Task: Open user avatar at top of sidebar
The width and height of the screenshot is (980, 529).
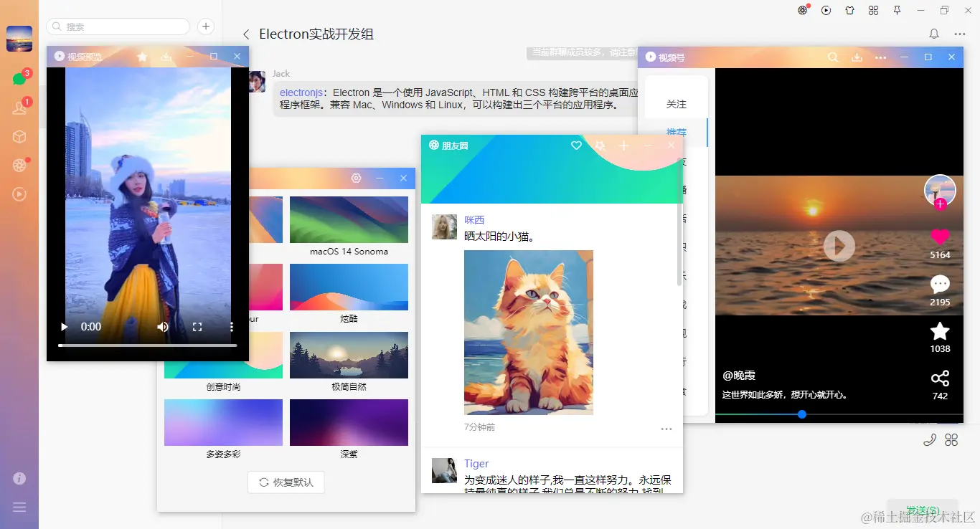Action: point(19,39)
